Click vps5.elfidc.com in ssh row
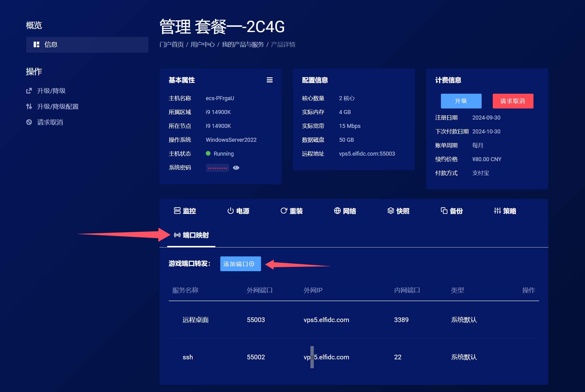Viewport: 585px width, 392px height. point(326,357)
